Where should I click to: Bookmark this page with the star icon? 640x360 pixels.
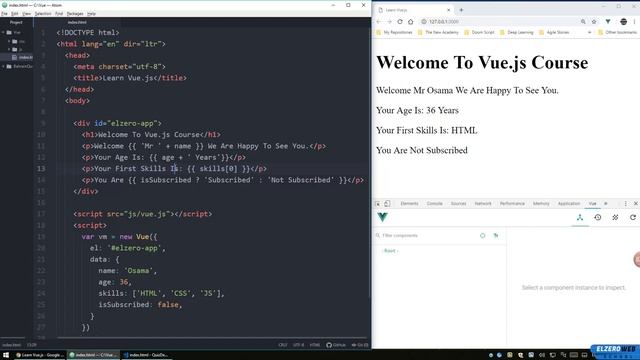tap(594, 22)
